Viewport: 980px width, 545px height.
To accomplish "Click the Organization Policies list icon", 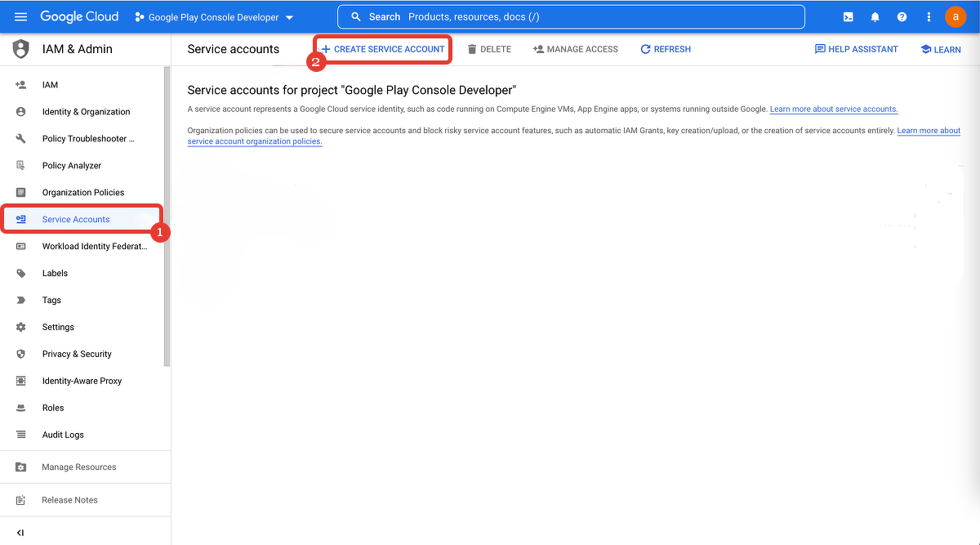I will pyautogui.click(x=21, y=193).
